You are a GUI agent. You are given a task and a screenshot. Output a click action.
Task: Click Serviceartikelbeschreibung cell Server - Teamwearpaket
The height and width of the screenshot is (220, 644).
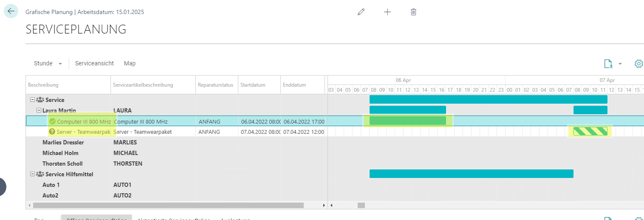coord(142,132)
